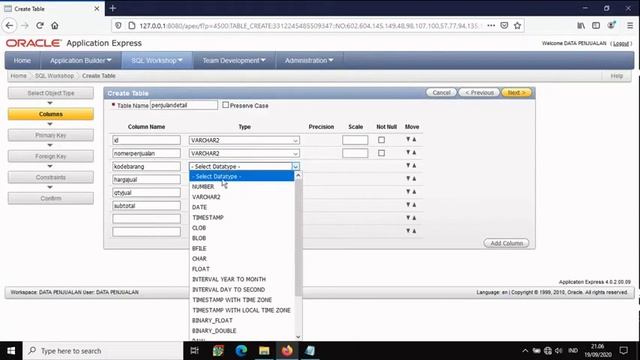
Task: Move subtotal column down
Action: [408, 205]
